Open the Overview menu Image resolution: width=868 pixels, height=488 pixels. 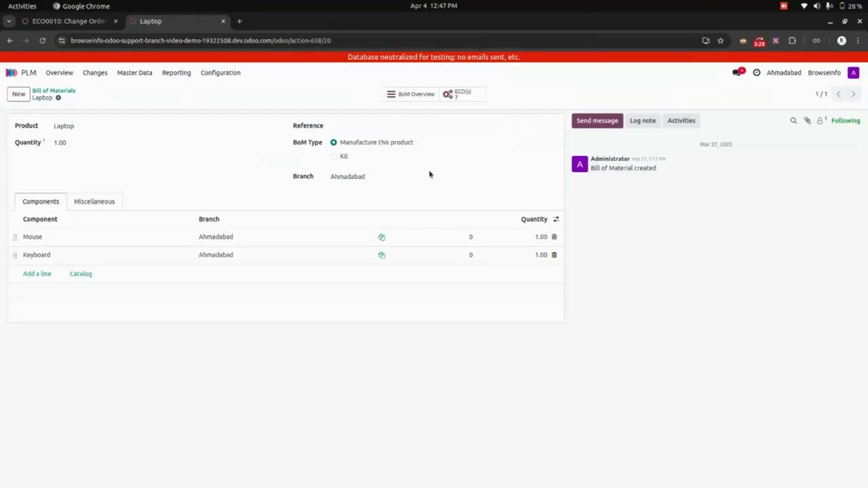click(59, 73)
